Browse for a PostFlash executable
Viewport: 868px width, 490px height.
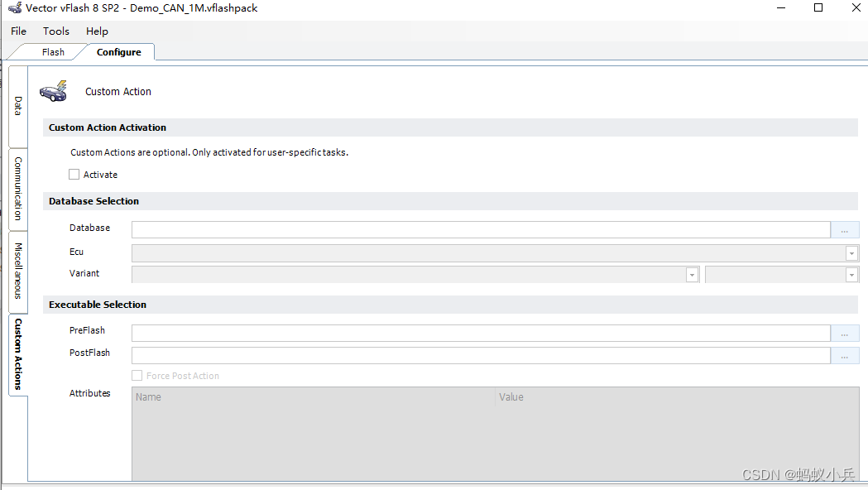click(845, 355)
